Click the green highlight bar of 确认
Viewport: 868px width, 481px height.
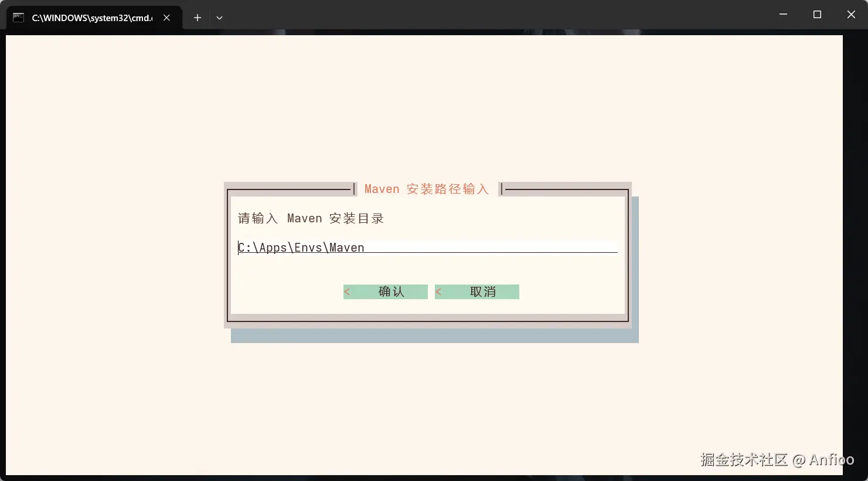(385, 292)
